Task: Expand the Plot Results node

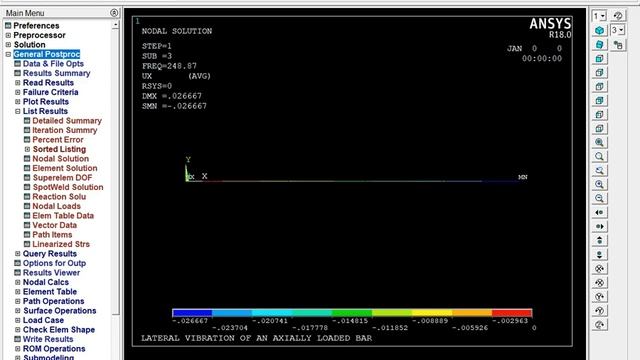Action: pyautogui.click(x=18, y=102)
